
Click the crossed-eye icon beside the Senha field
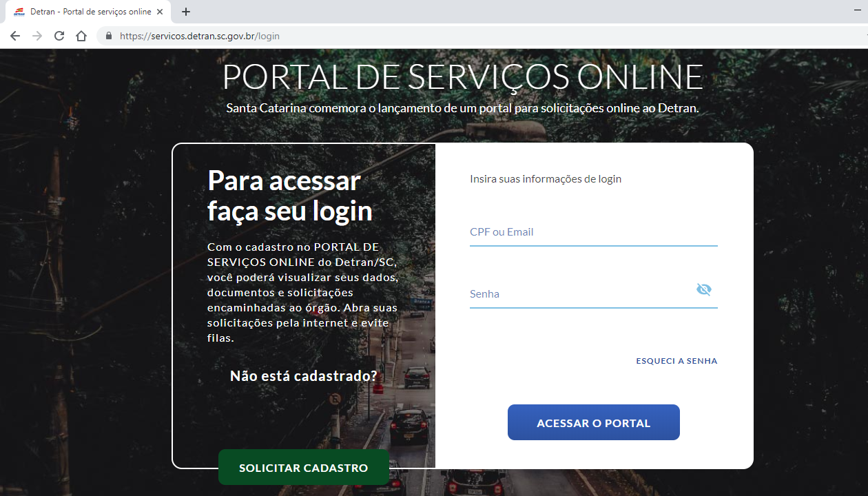pos(703,289)
